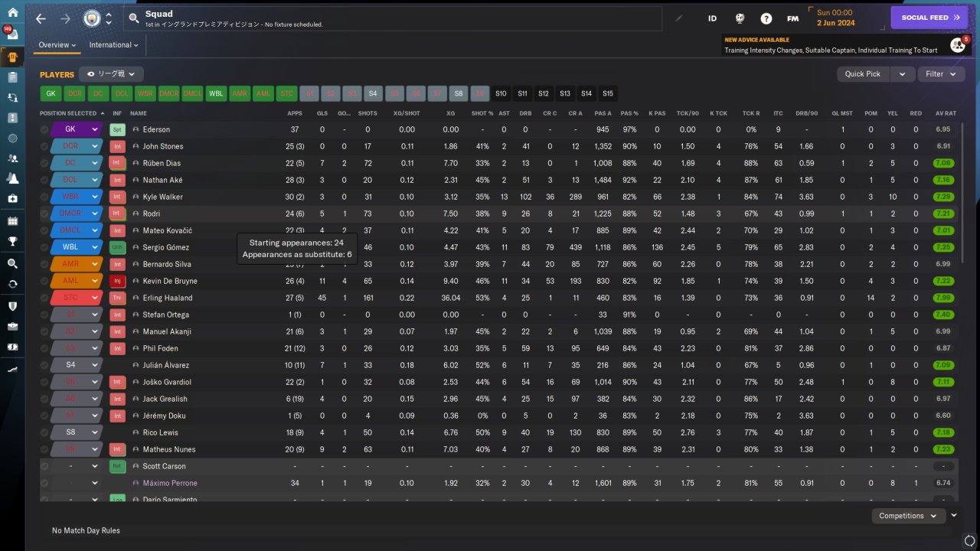Open Erling Haaland's player profile
Image resolution: width=980 pixels, height=551 pixels.
167,298
